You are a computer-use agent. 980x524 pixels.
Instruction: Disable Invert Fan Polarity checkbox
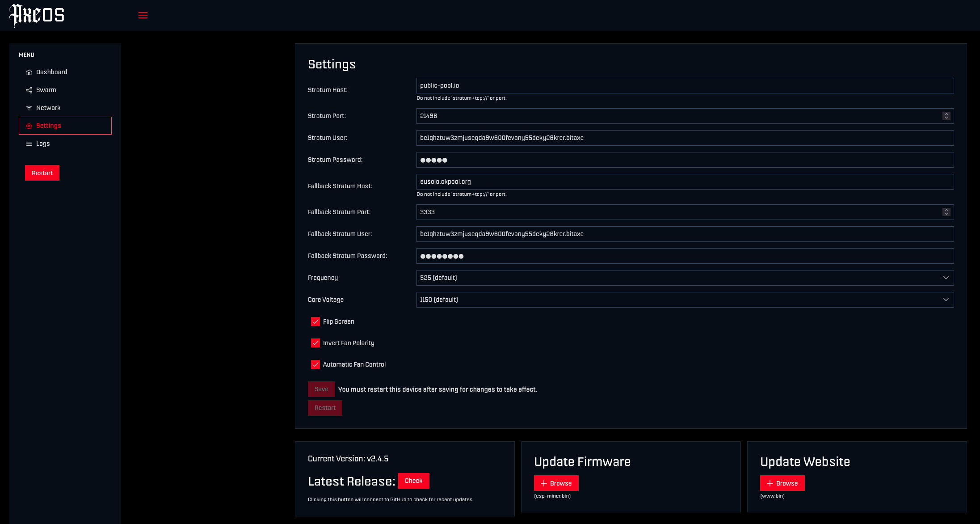pos(315,343)
